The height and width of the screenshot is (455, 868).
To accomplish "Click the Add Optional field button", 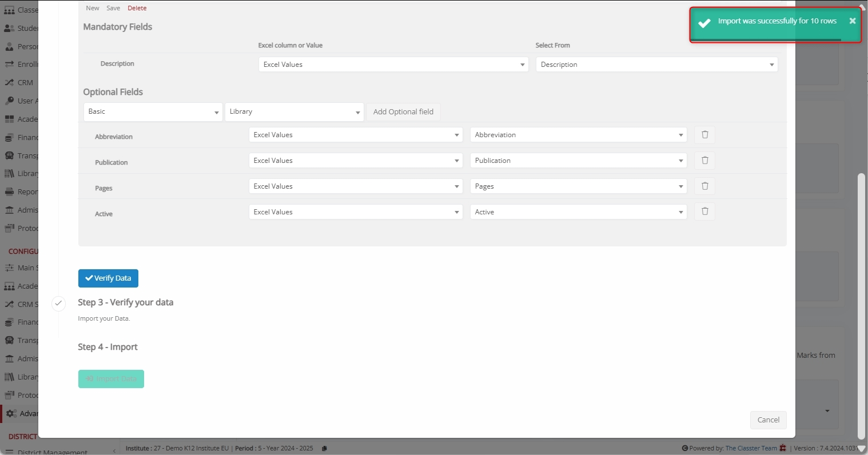I will coord(403,112).
